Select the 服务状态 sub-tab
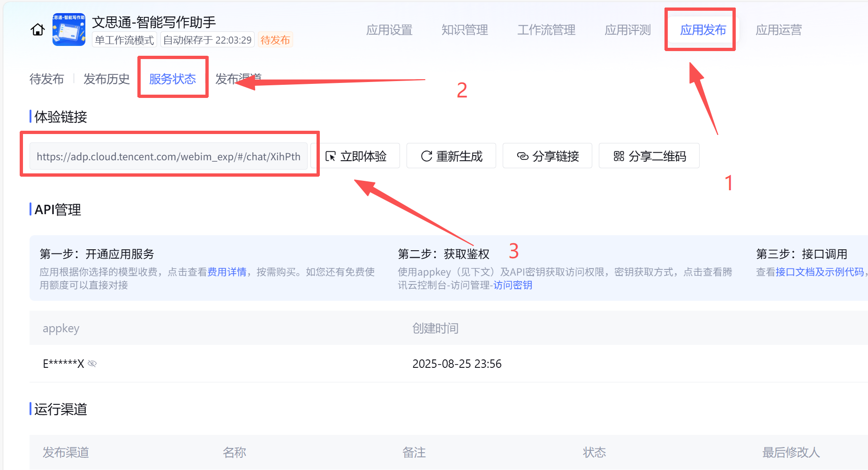Viewport: 868px width, 470px height. click(173, 79)
